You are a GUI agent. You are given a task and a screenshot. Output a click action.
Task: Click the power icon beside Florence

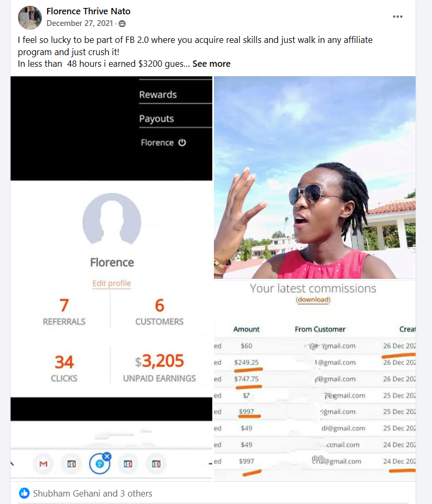point(182,143)
